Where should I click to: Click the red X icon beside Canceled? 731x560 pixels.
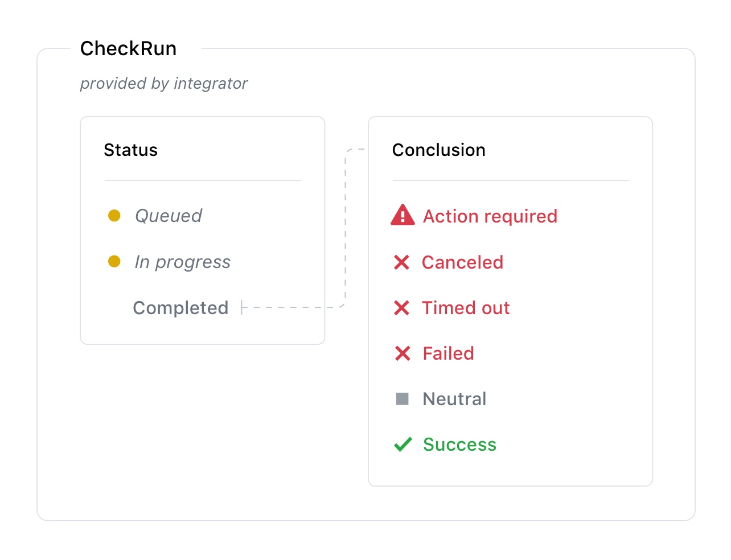401,262
